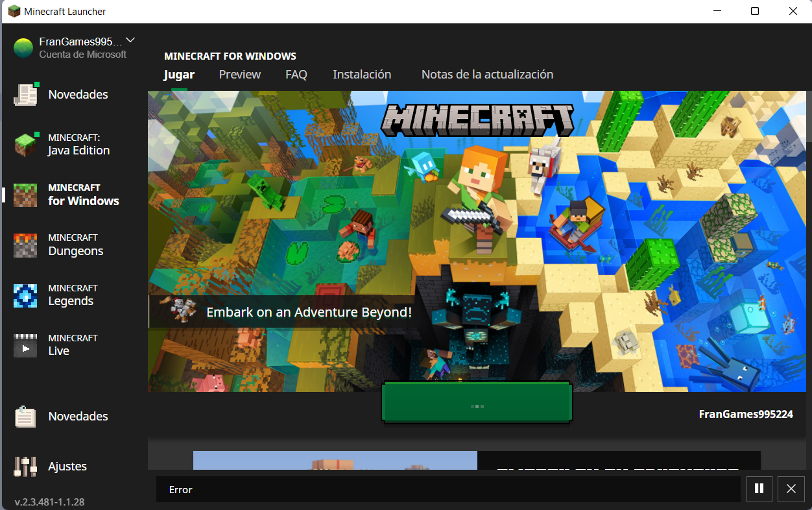This screenshot has height=510, width=812.
Task: Click the FranGames995224 gamertag text
Action: point(746,414)
